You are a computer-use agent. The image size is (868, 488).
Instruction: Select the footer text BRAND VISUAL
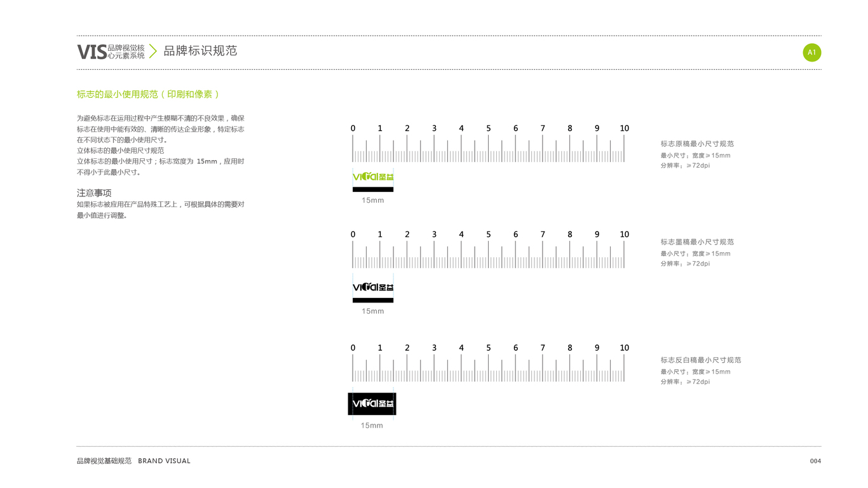(164, 461)
